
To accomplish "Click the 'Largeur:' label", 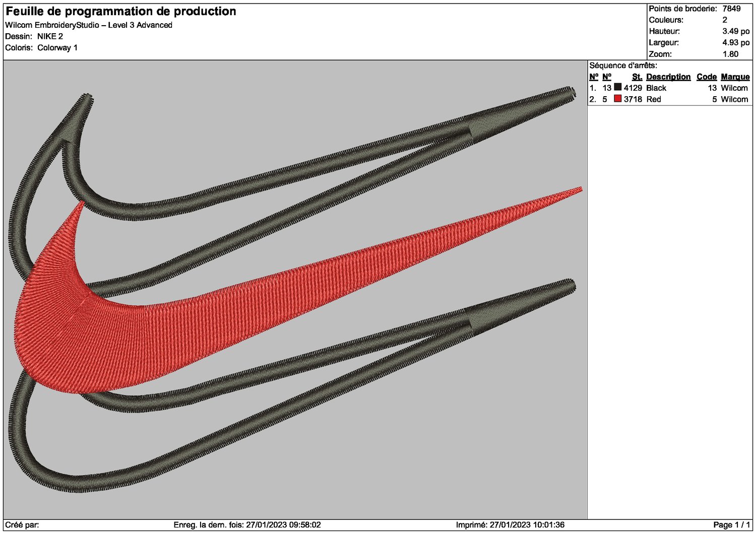I will (x=664, y=43).
